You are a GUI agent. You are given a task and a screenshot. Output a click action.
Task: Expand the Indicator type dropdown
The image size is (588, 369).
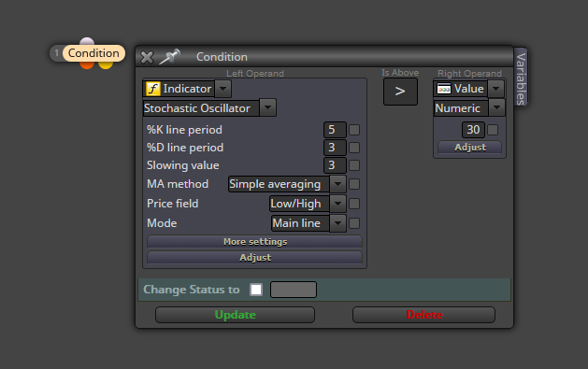pyautogui.click(x=222, y=89)
